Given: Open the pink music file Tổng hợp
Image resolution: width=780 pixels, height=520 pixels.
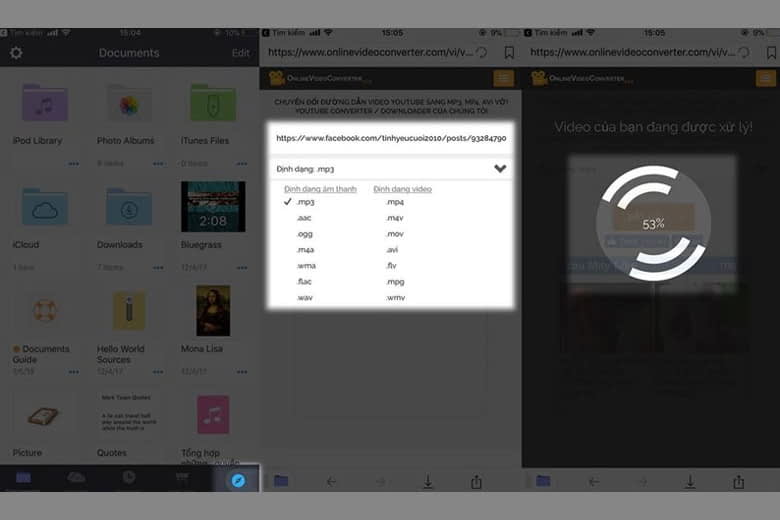Looking at the screenshot, I should pyautogui.click(x=213, y=415).
